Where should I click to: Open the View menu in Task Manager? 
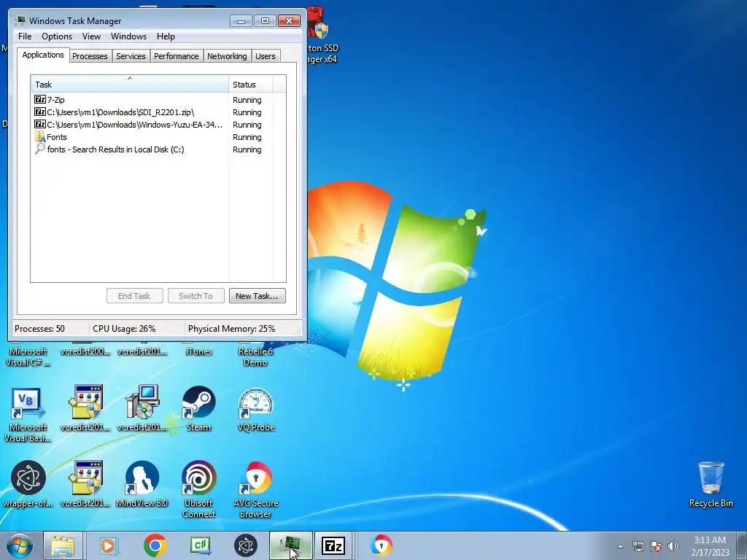(x=91, y=36)
